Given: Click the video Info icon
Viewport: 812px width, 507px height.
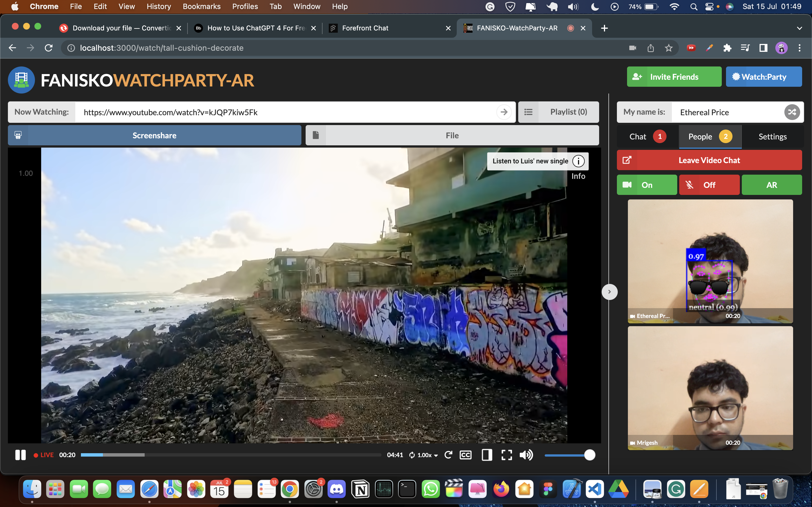Looking at the screenshot, I should tap(578, 161).
